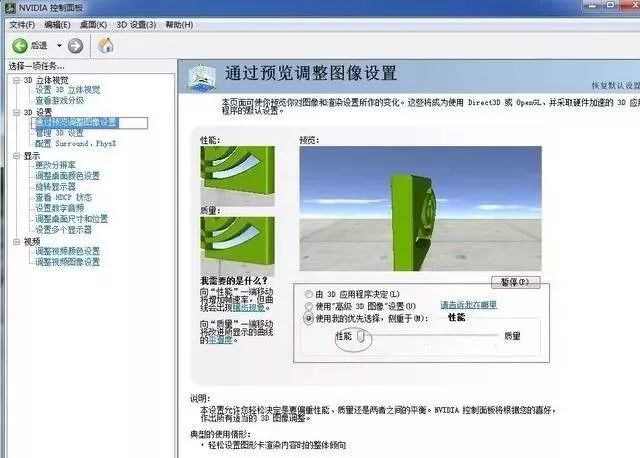Select 查看游戏分级 in tree
640x458 pixels.
pos(60,100)
